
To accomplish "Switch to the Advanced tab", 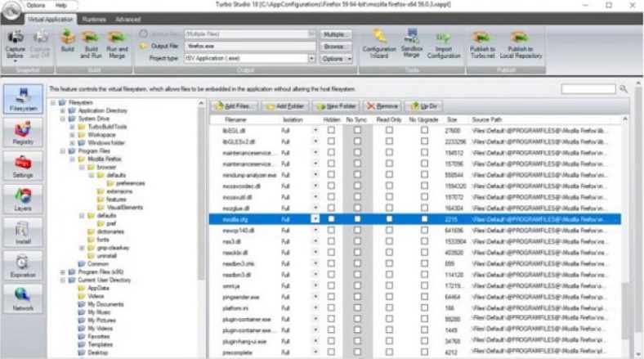I will tap(127, 20).
